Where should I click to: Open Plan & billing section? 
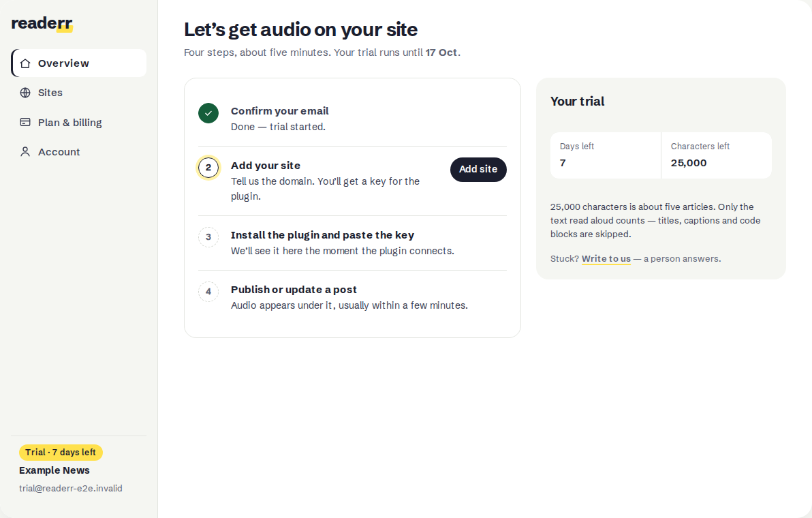79,122
